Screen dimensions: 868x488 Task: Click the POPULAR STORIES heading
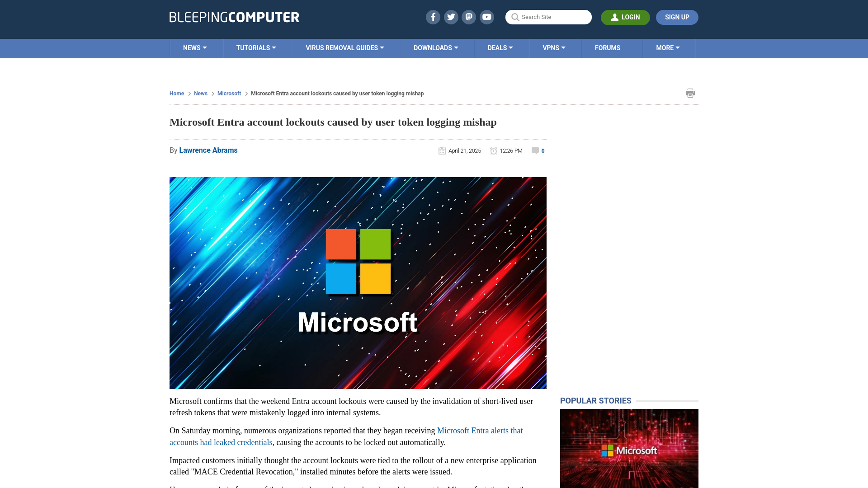(595, 401)
